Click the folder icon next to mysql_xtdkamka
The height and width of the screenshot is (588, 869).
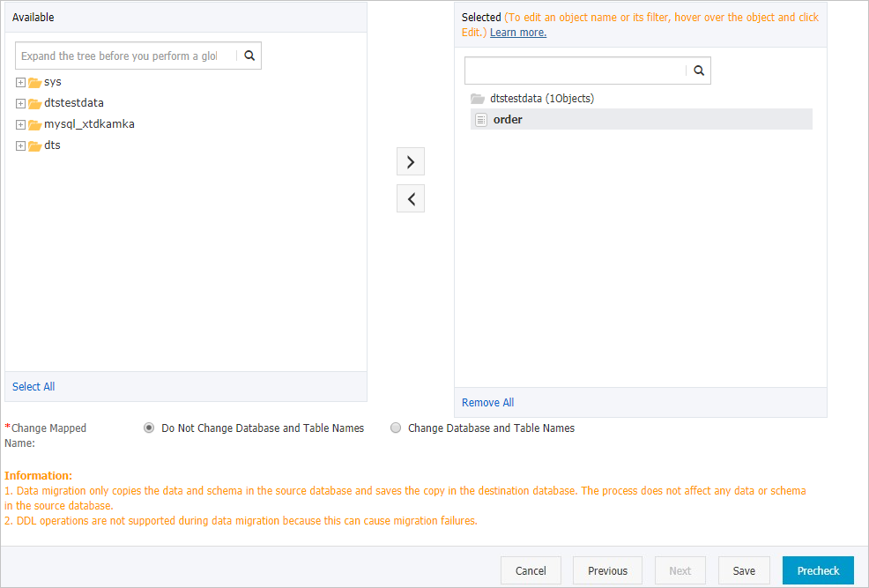point(35,123)
